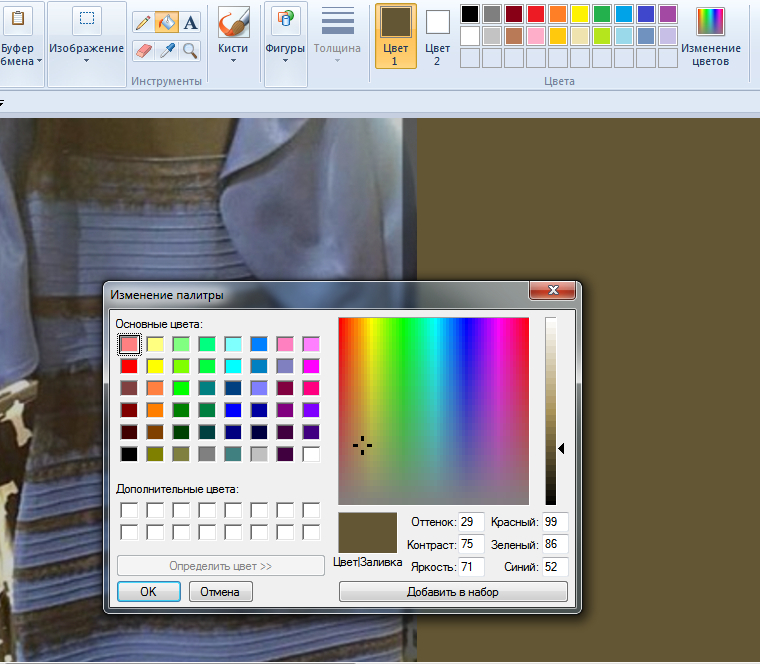Screen dimensions: 760x664
Task: Choose the white swatch in Основные цвета
Action: pos(311,454)
